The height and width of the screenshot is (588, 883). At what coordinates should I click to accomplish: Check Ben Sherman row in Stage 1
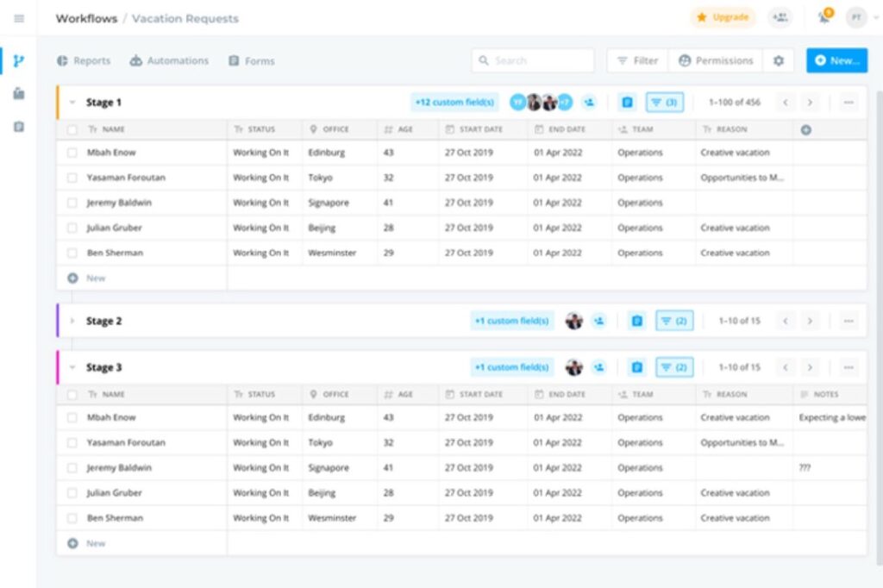click(x=72, y=253)
